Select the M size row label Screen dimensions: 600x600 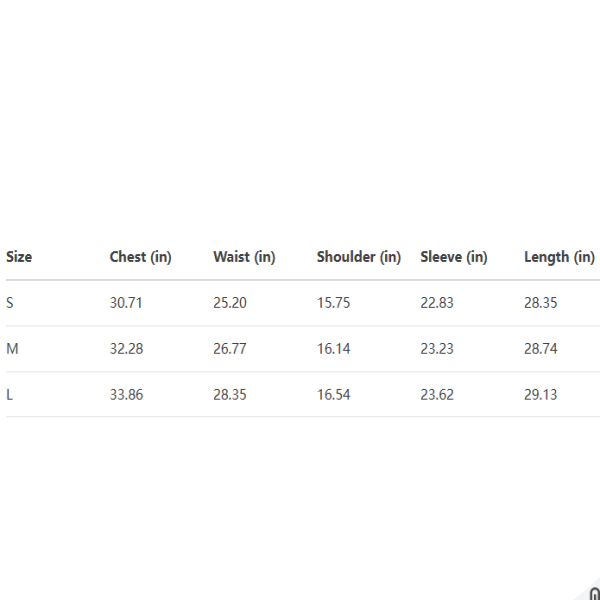(x=12, y=349)
